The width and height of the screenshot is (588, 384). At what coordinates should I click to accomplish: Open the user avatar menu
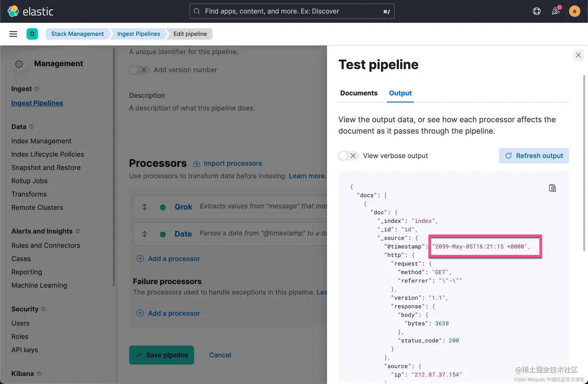pos(574,11)
